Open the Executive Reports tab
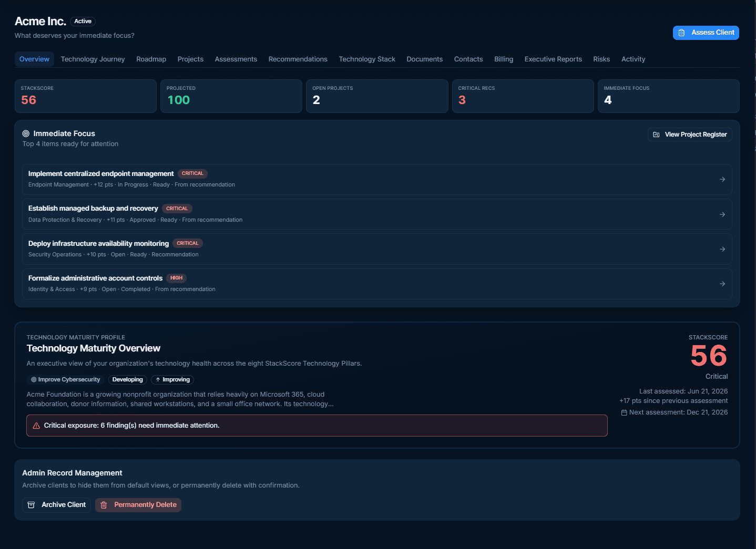 coord(553,59)
